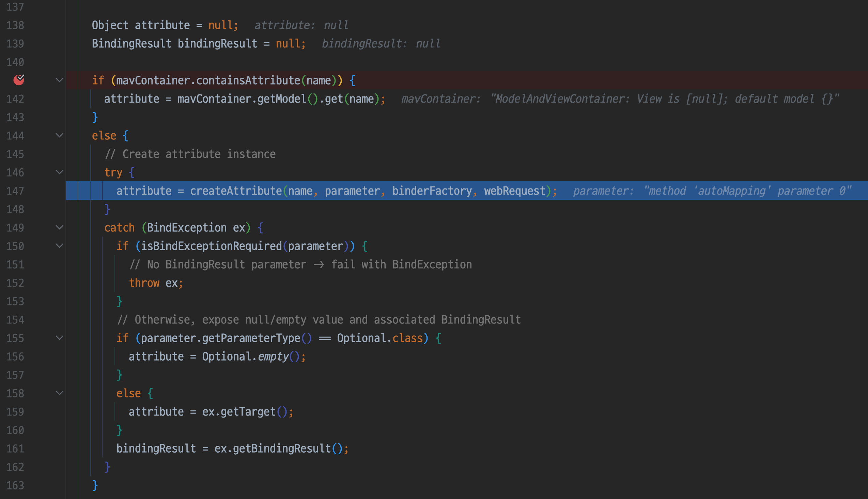The width and height of the screenshot is (868, 499).
Task: Click the getBindingResult method call
Action: click(282, 448)
